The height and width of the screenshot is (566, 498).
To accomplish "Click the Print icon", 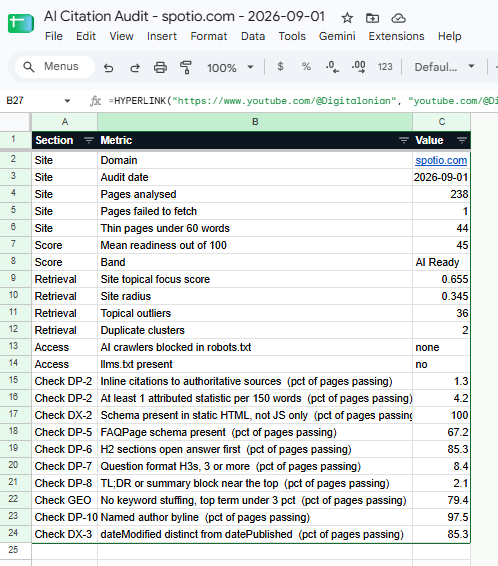I will coord(160,68).
